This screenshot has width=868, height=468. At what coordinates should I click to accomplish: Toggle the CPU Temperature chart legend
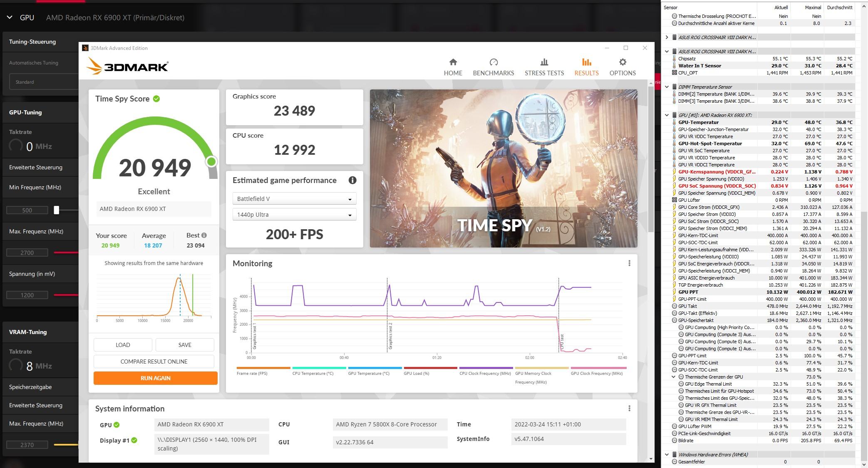tap(319, 371)
